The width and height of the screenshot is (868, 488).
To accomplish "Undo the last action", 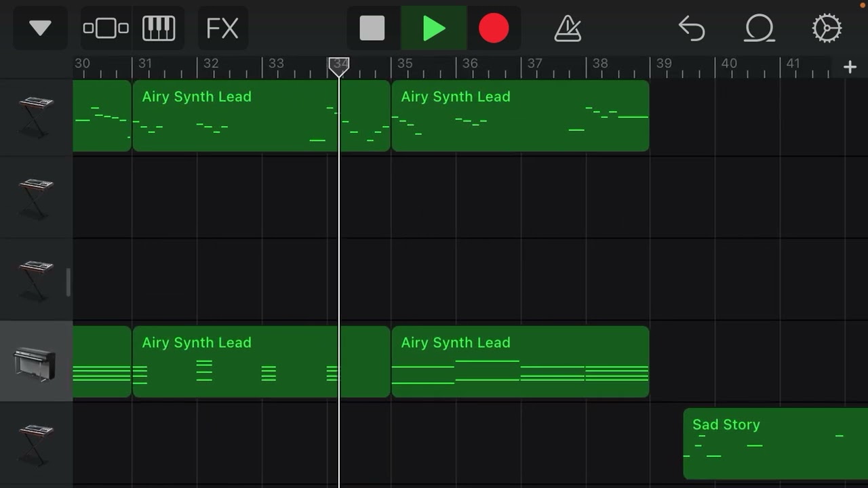I will coord(692,28).
